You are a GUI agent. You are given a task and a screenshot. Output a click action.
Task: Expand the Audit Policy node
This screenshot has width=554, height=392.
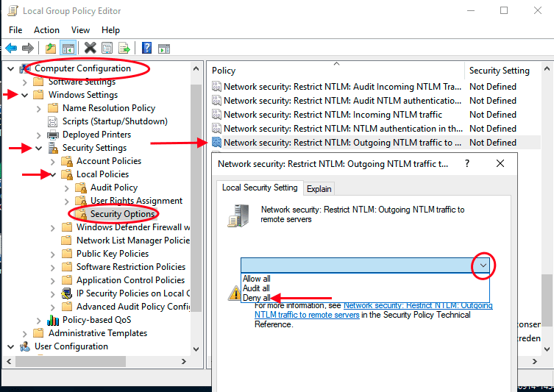(67, 188)
